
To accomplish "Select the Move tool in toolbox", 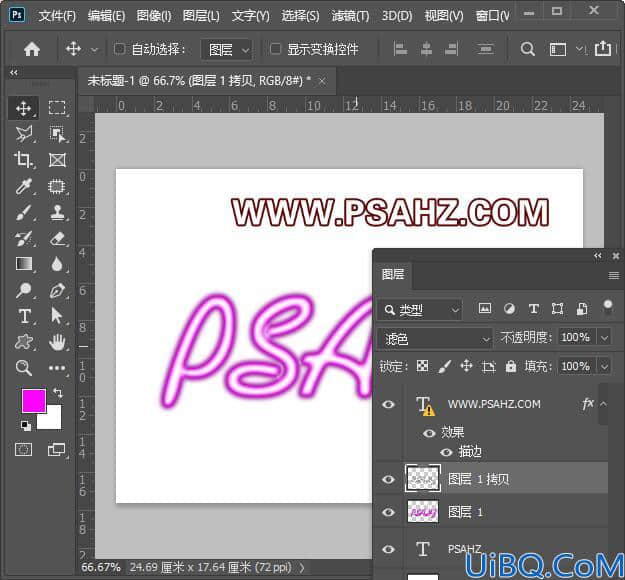I will click(24, 108).
